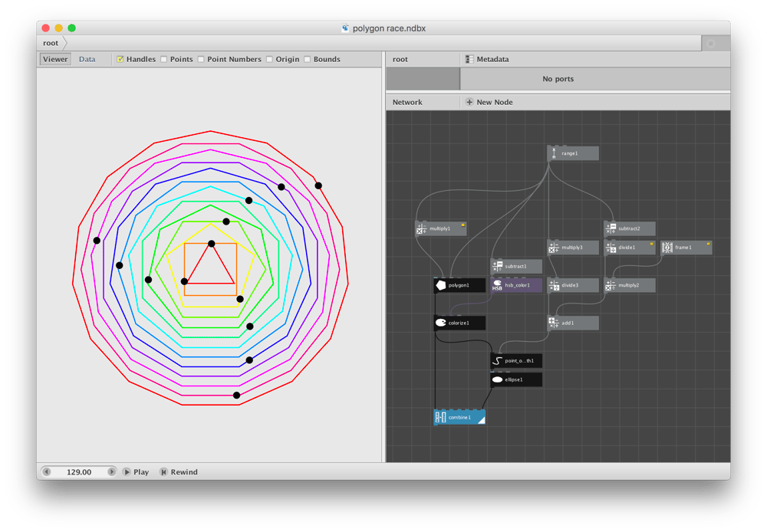Click the Rewind button
This screenshot has height=532, width=767.
[x=179, y=472]
